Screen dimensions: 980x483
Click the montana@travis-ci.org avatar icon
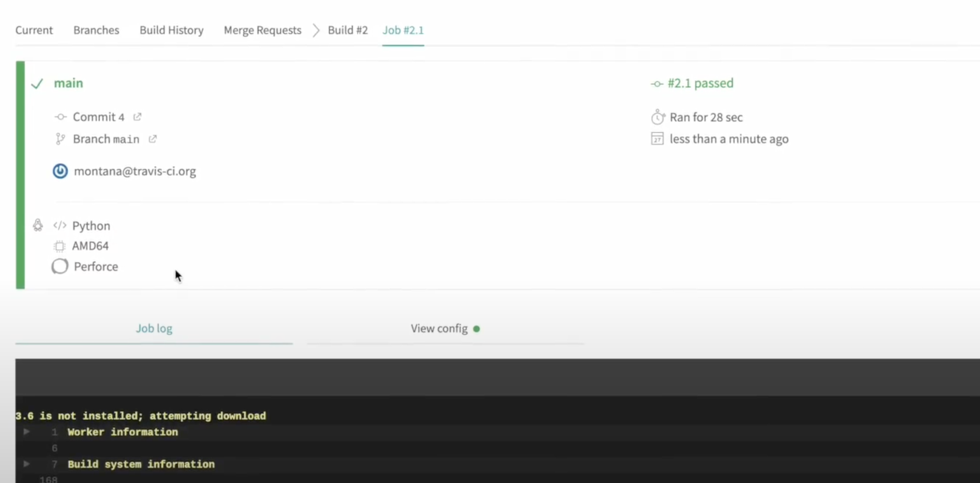point(60,171)
